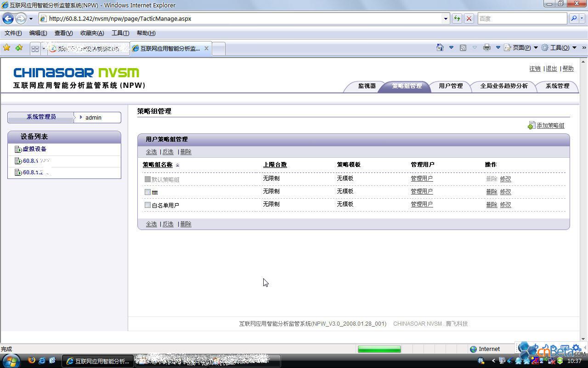
Task: Click the IE back navigation arrow
Action: pos(8,18)
